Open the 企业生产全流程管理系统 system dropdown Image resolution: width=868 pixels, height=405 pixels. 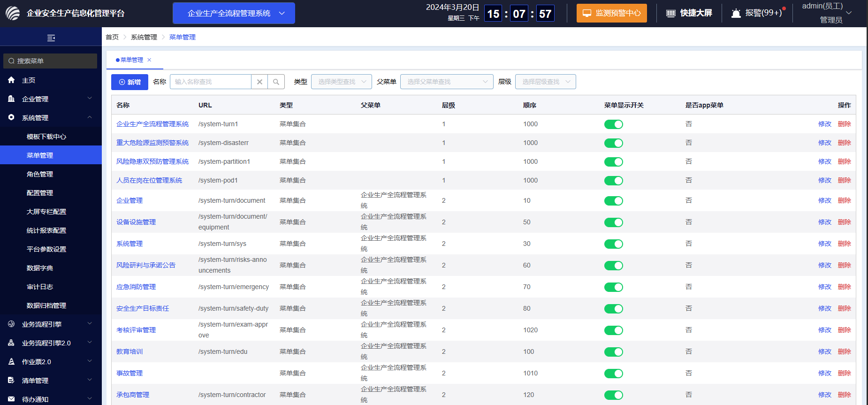coord(234,13)
